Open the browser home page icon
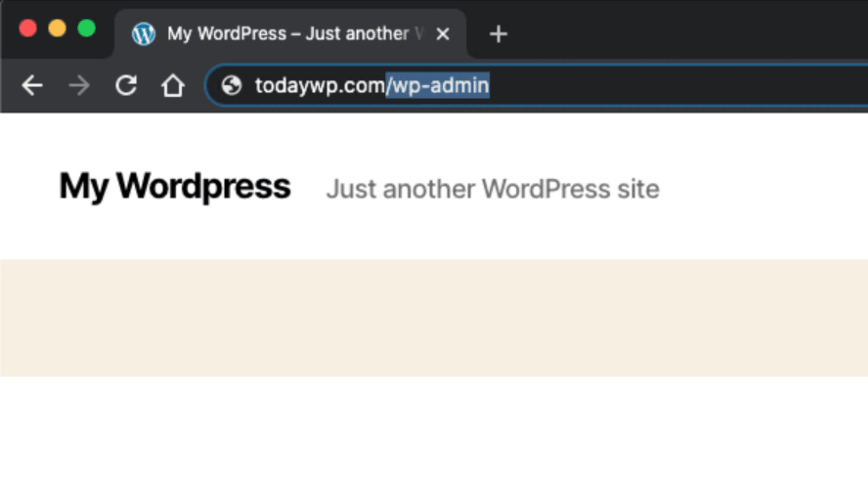 pyautogui.click(x=173, y=85)
